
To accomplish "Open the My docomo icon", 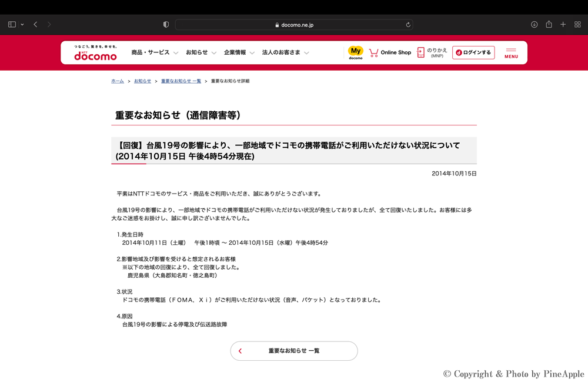I will (x=355, y=52).
